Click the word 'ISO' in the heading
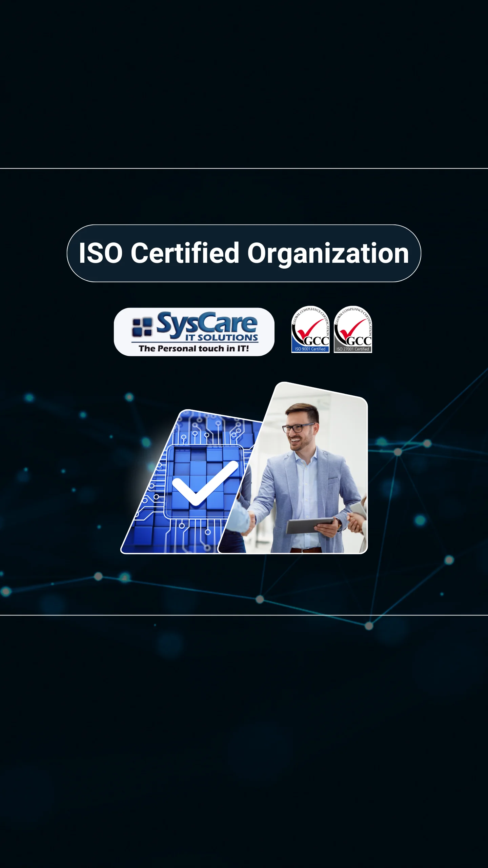The image size is (488, 868). tap(101, 253)
